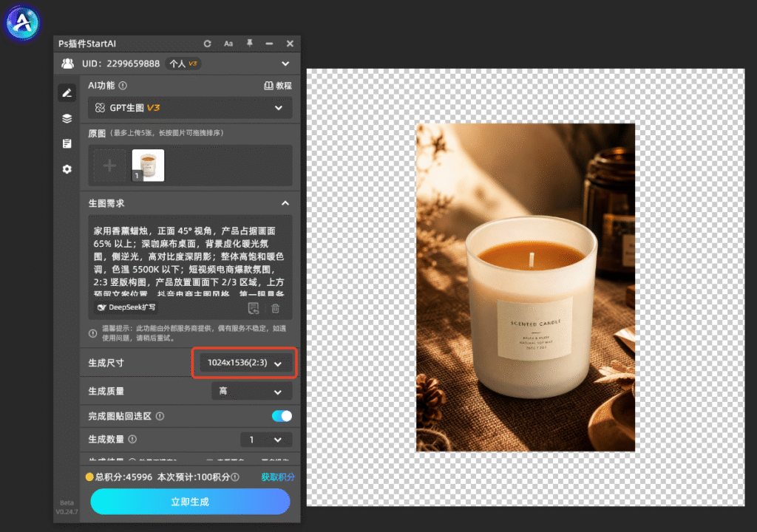The image size is (757, 532).
Task: Open the 教程 tutorial link
Action: tap(278, 86)
